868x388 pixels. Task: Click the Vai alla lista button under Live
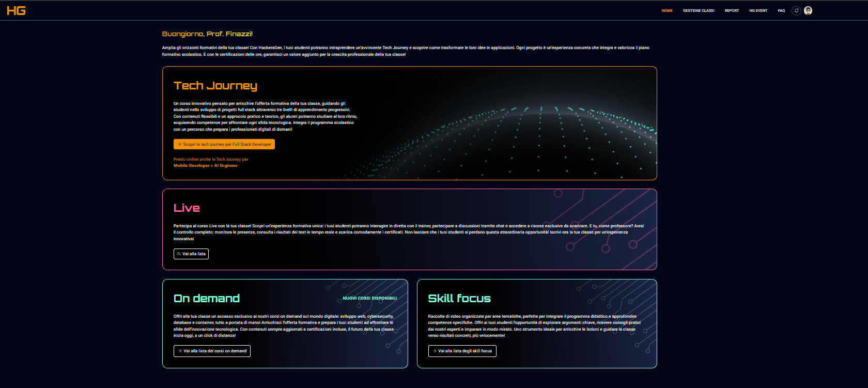pos(191,254)
